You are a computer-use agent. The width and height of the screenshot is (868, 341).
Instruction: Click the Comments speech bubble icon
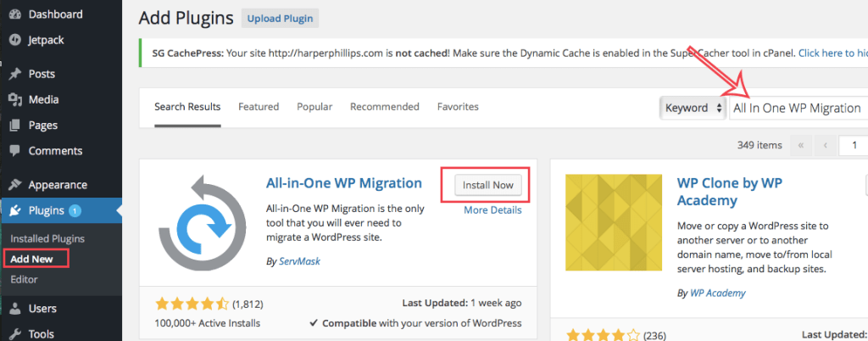14,151
